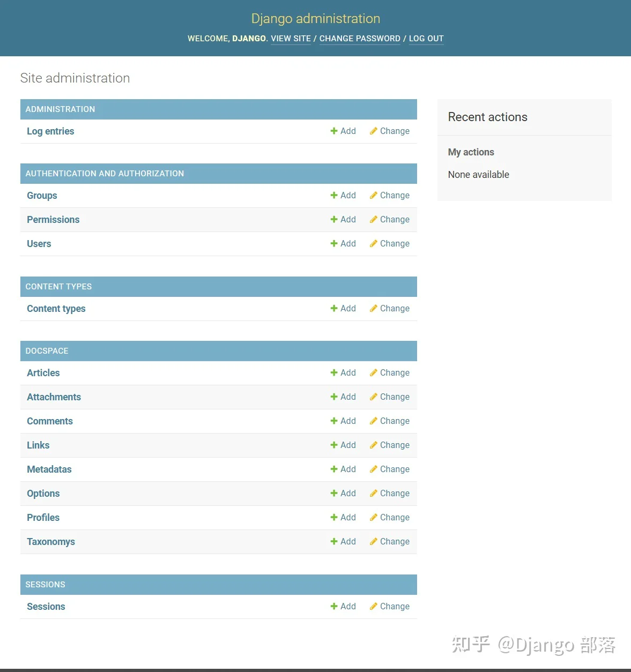This screenshot has width=631, height=672.
Task: Open the Options model list
Action: 43,494
